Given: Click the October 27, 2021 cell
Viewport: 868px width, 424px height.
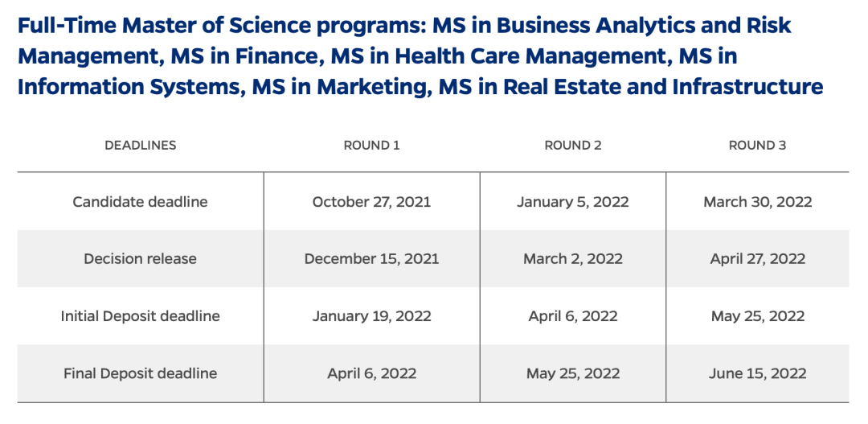Looking at the screenshot, I should [x=371, y=202].
